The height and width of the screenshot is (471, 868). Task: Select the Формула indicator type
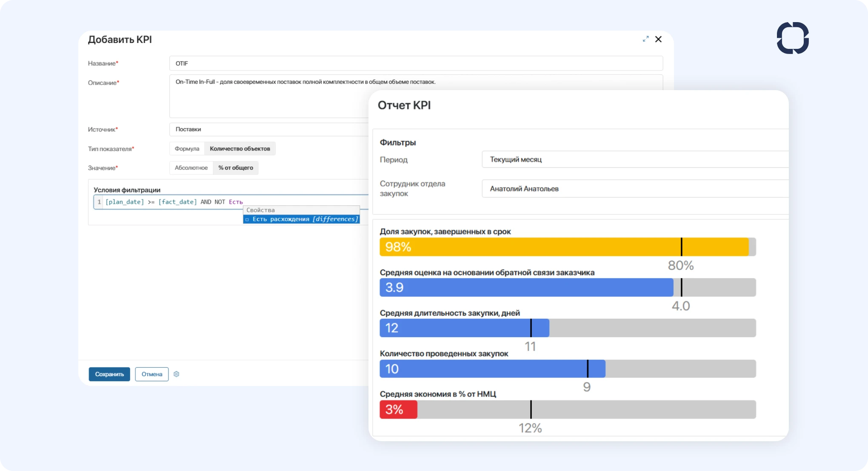tap(187, 149)
